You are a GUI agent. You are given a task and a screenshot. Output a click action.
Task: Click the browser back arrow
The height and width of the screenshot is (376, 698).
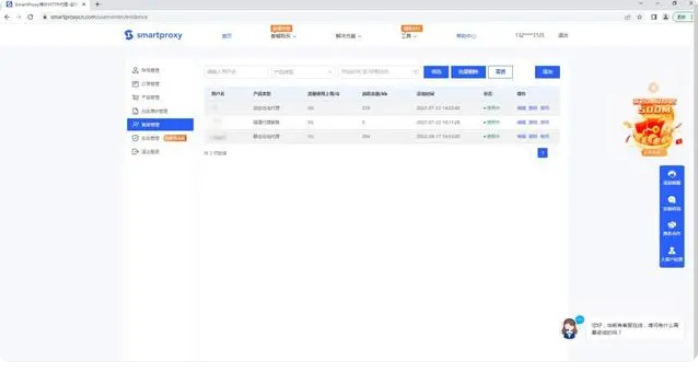(7, 17)
